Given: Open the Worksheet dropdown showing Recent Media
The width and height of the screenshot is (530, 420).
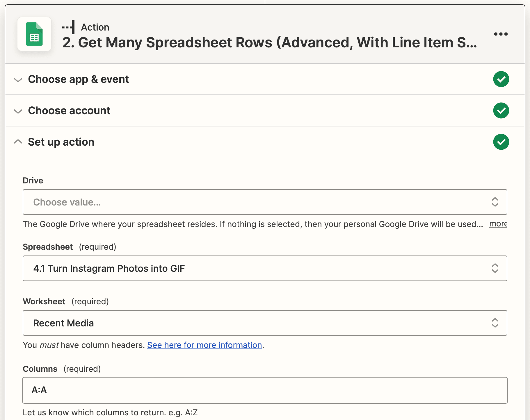Looking at the screenshot, I should (x=262, y=323).
